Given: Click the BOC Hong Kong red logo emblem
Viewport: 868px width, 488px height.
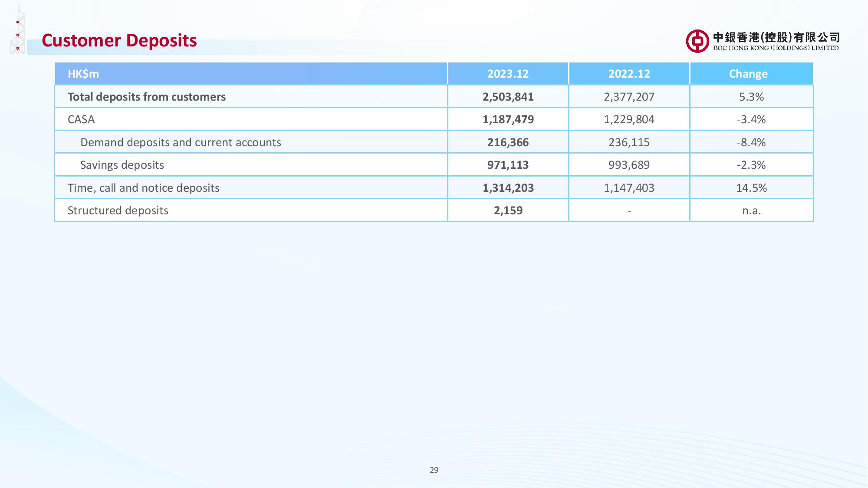Looking at the screenshot, I should click(697, 41).
